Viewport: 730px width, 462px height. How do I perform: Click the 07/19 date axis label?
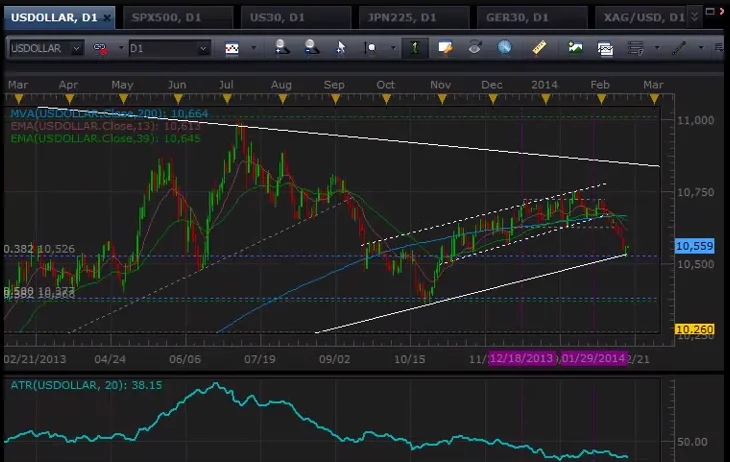tap(260, 359)
